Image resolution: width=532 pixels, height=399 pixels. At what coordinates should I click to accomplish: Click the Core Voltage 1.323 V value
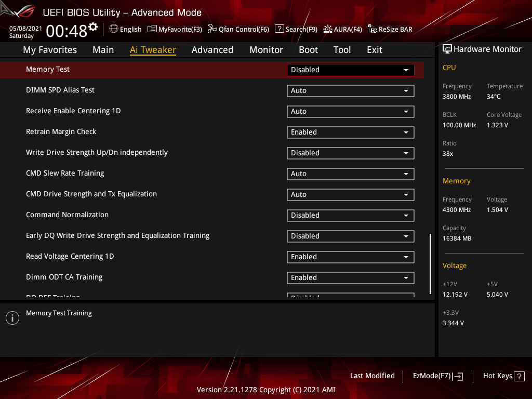pos(497,125)
